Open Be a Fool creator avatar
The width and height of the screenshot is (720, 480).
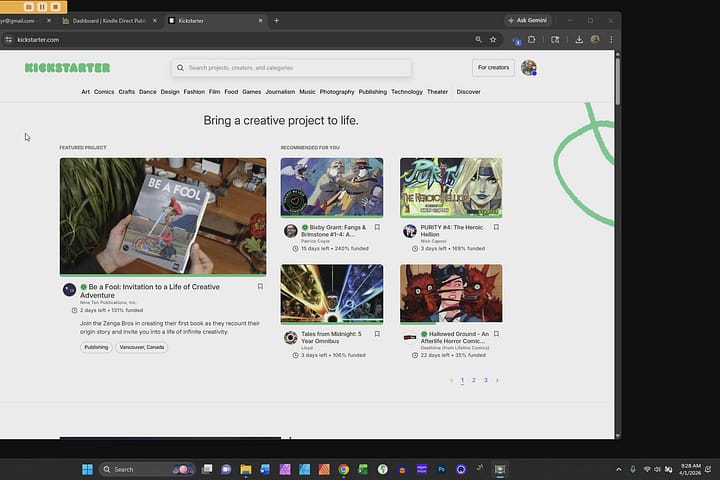click(69, 290)
